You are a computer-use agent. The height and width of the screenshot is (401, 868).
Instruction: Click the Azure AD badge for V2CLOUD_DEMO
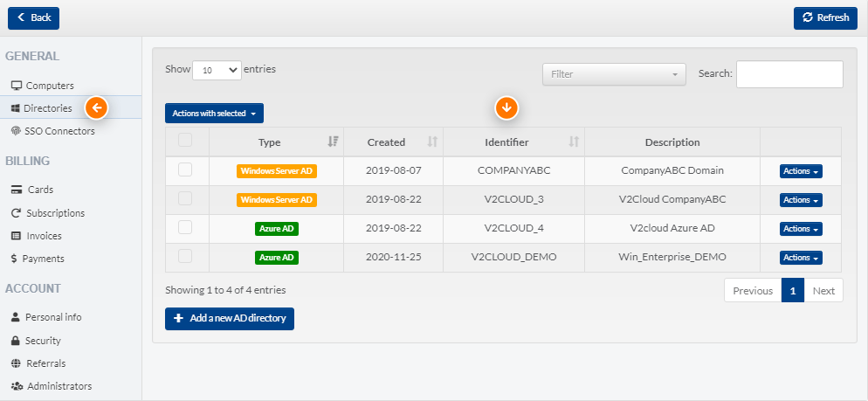click(x=277, y=257)
